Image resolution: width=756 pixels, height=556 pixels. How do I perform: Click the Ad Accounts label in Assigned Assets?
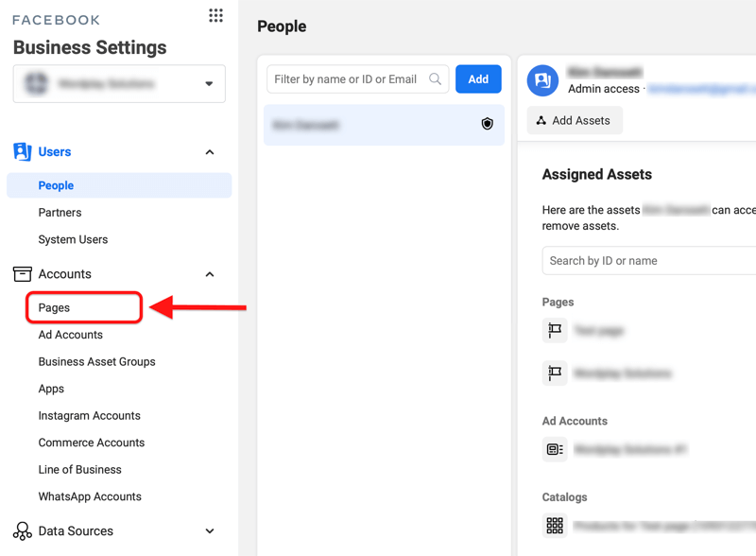[575, 421]
